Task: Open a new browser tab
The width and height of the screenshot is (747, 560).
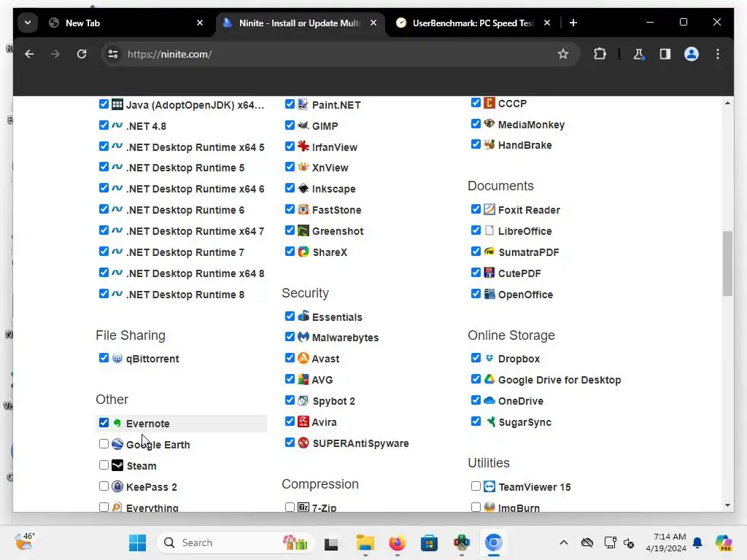Action: (573, 23)
